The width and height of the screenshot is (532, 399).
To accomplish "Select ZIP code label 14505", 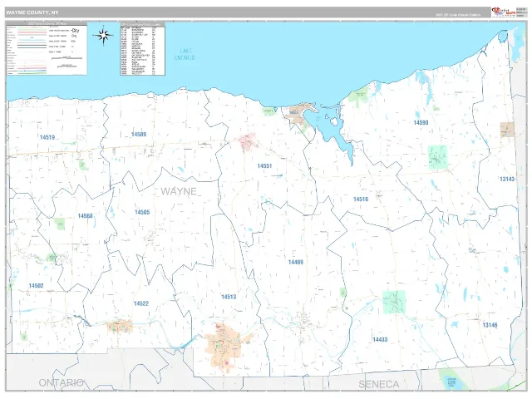I will (x=142, y=212).
